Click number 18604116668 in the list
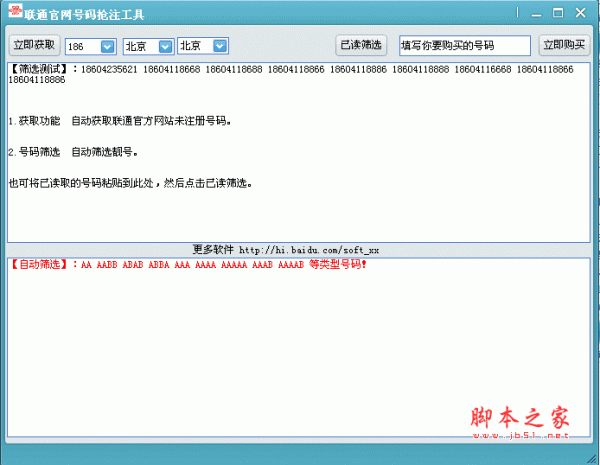Image resolution: width=600 pixels, height=465 pixels. pos(483,70)
